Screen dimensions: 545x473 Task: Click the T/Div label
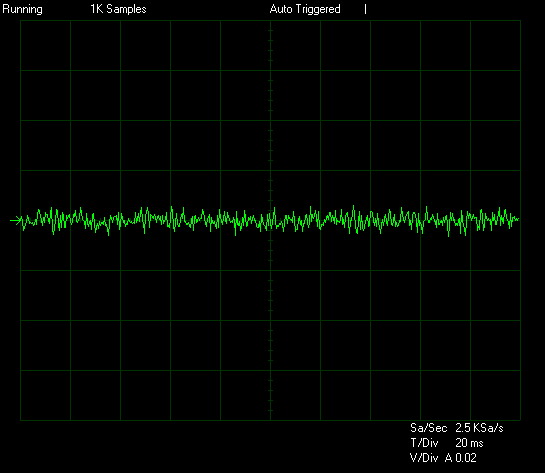424,443
